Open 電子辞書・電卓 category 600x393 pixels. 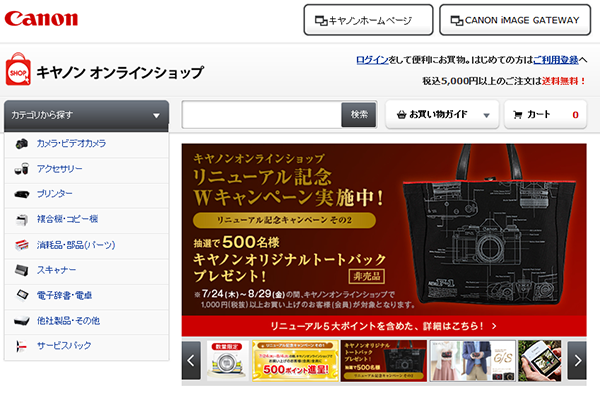click(x=64, y=295)
